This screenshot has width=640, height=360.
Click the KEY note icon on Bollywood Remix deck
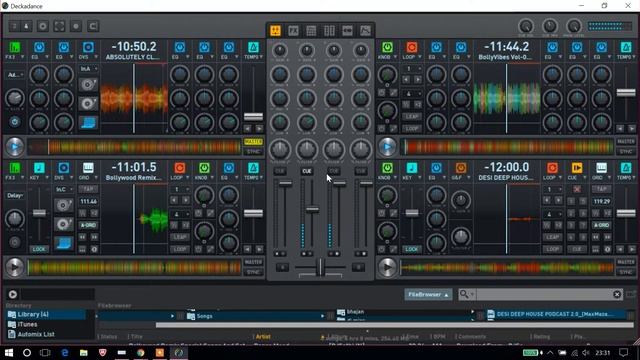click(39, 168)
